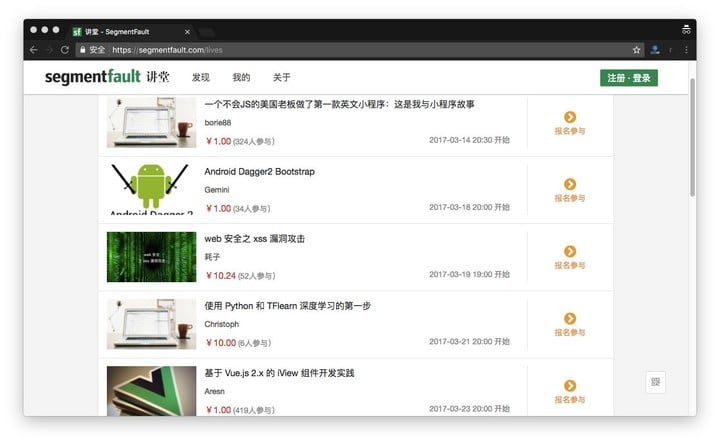The width and height of the screenshot is (720, 444).
Task: Click the (324人参与) participant count
Action: pos(253,142)
